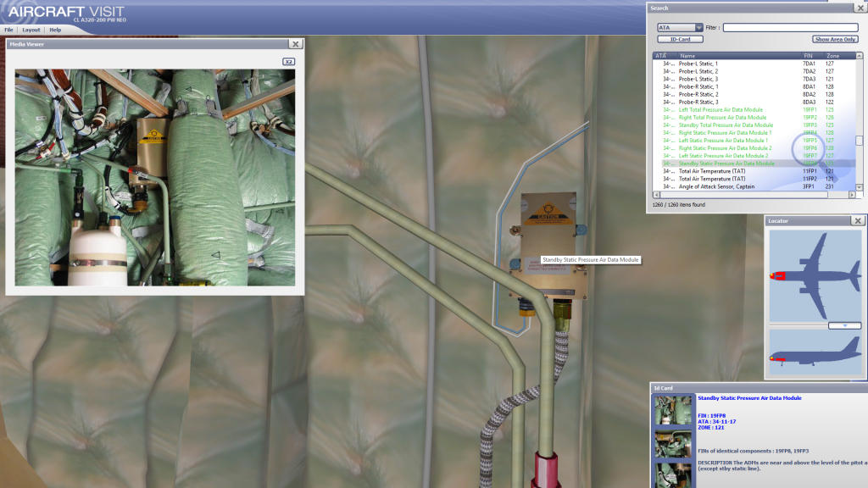Focus the Filter text field

(x=791, y=28)
